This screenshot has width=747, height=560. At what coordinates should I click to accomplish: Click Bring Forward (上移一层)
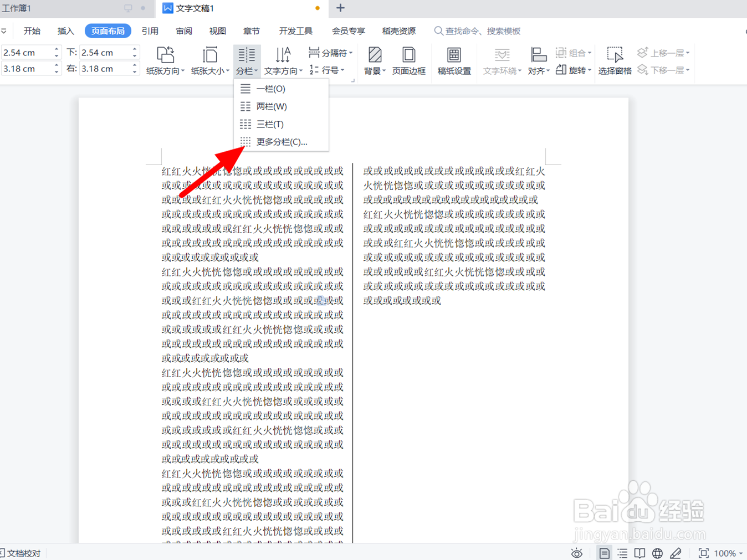pos(663,53)
